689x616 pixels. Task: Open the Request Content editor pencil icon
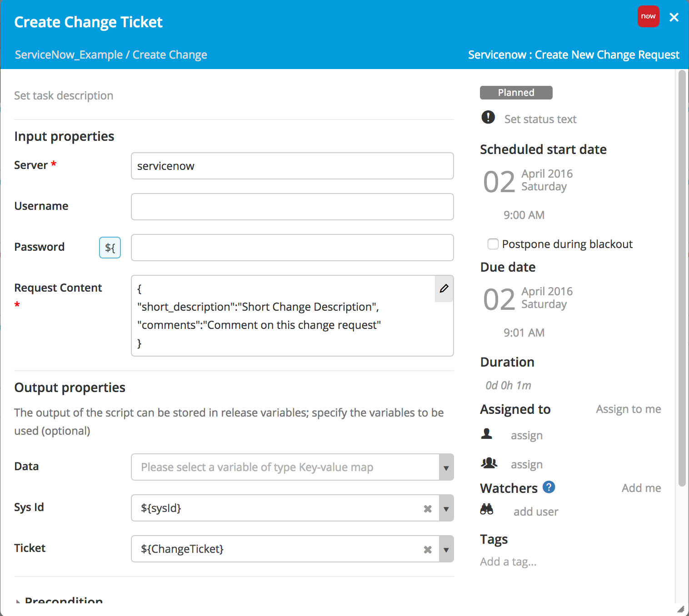point(444,288)
